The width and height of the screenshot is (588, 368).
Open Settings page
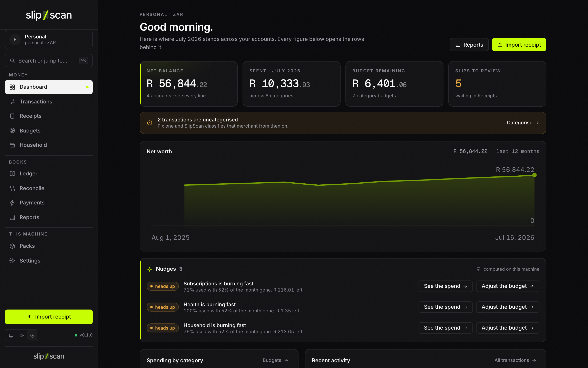coord(49,260)
